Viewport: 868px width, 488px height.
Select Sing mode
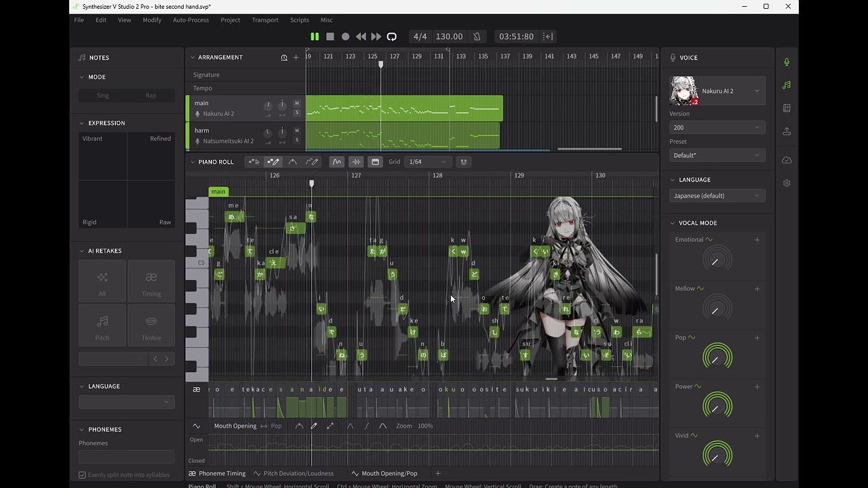tap(102, 96)
